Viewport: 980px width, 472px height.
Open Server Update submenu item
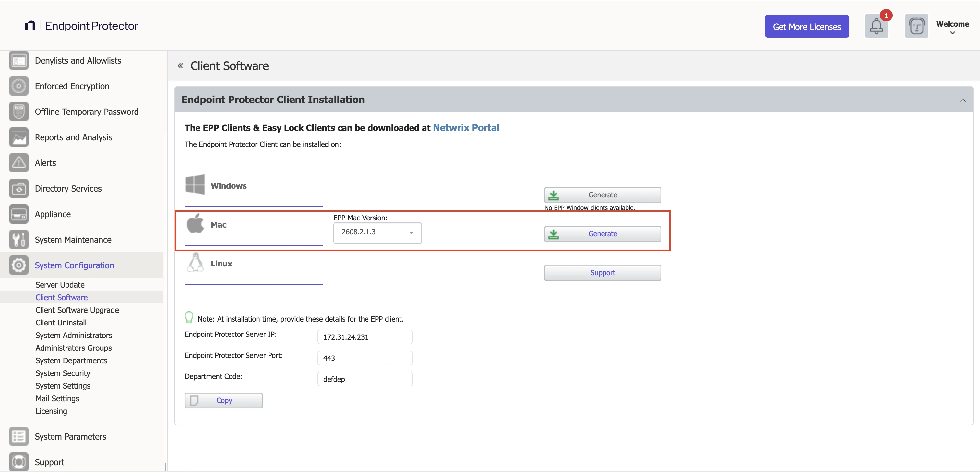pyautogui.click(x=60, y=285)
